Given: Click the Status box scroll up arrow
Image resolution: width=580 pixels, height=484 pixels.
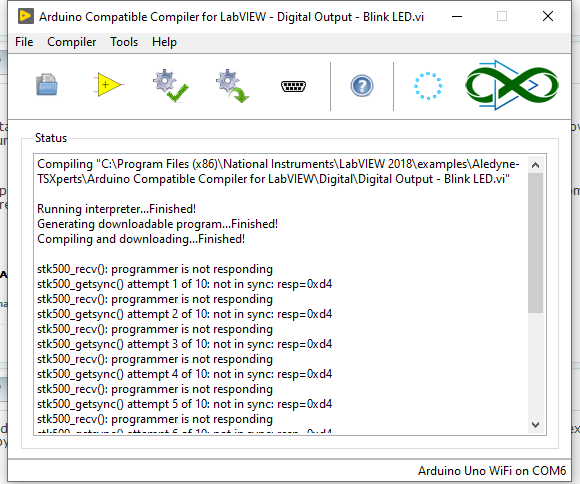Looking at the screenshot, I should coord(535,165).
